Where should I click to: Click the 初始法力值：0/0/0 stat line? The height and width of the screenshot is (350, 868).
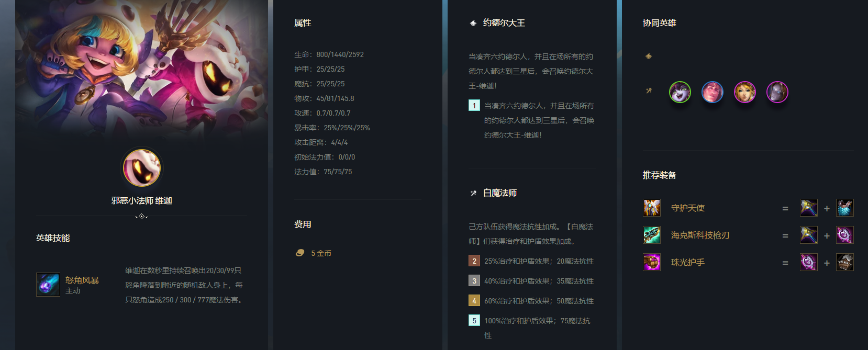click(x=325, y=157)
